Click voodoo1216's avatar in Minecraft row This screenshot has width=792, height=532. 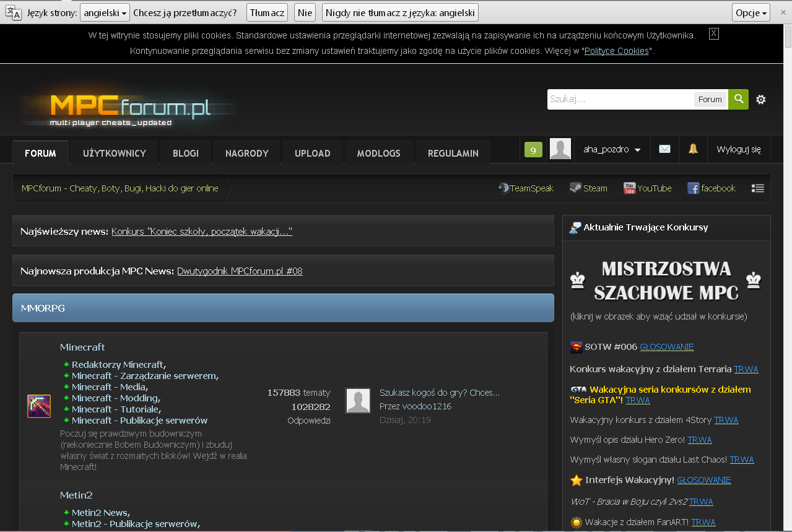pyautogui.click(x=358, y=401)
